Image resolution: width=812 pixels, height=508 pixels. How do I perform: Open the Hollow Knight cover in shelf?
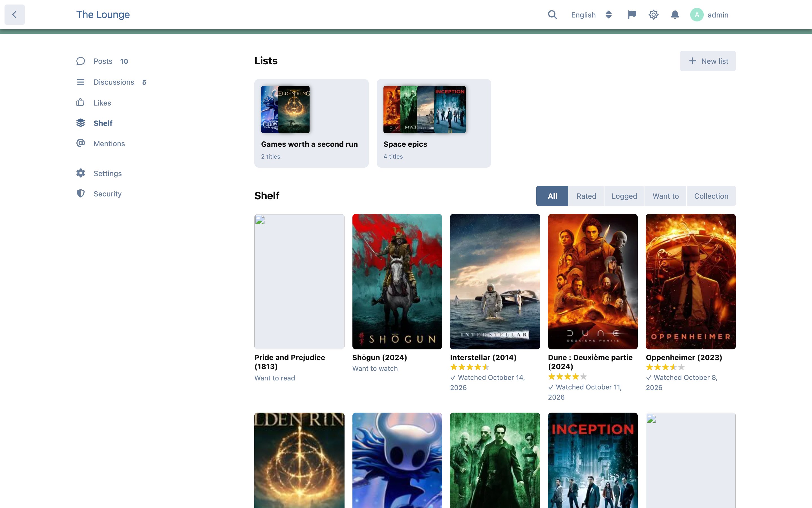pyautogui.click(x=397, y=460)
